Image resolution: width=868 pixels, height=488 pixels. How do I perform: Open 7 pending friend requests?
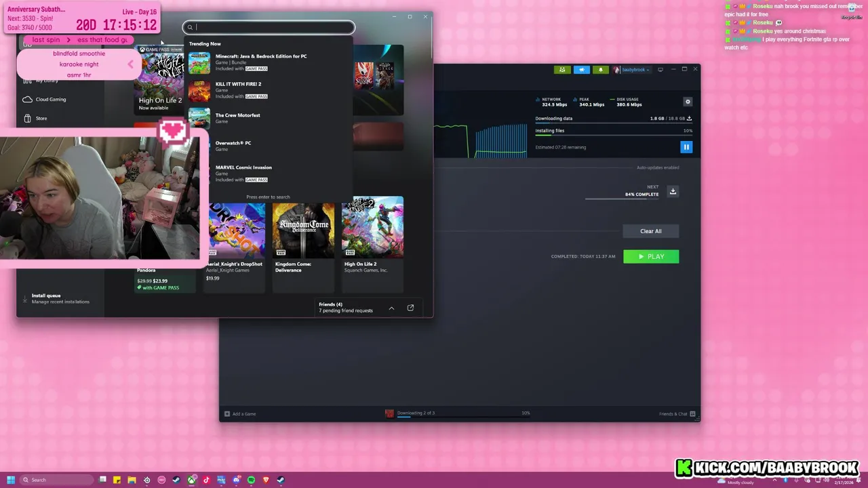pyautogui.click(x=346, y=310)
